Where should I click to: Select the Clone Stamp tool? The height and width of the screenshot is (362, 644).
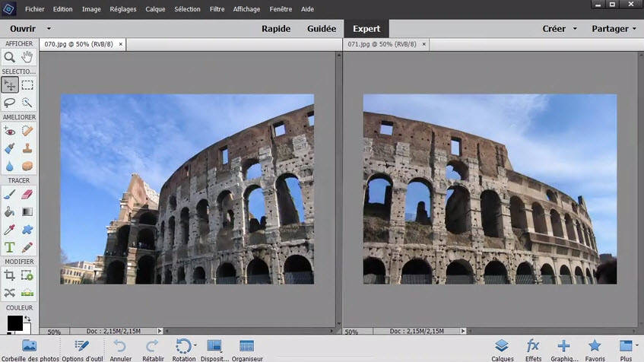click(27, 148)
